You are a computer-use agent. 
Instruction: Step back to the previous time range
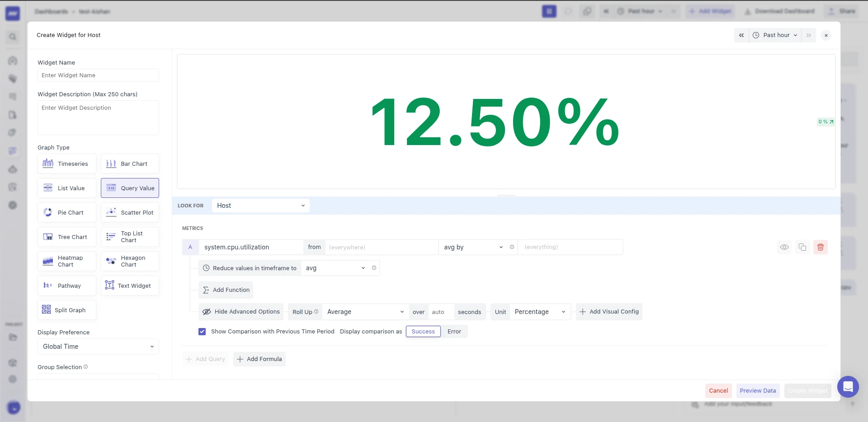pyautogui.click(x=741, y=35)
